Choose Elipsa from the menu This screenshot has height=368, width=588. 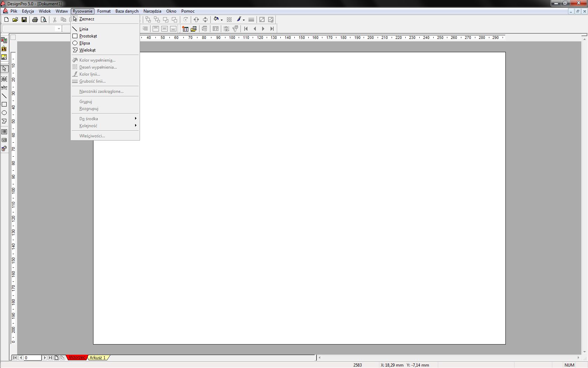(x=105, y=43)
